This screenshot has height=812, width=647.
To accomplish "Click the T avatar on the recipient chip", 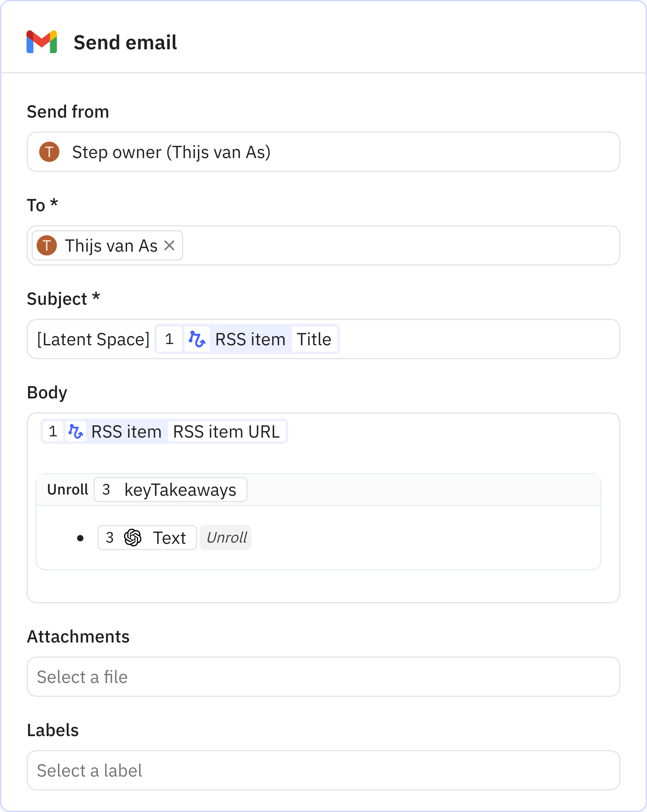I will 46,245.
